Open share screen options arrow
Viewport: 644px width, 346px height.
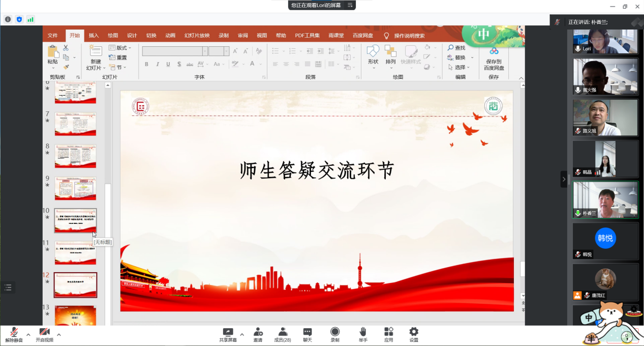click(242, 335)
